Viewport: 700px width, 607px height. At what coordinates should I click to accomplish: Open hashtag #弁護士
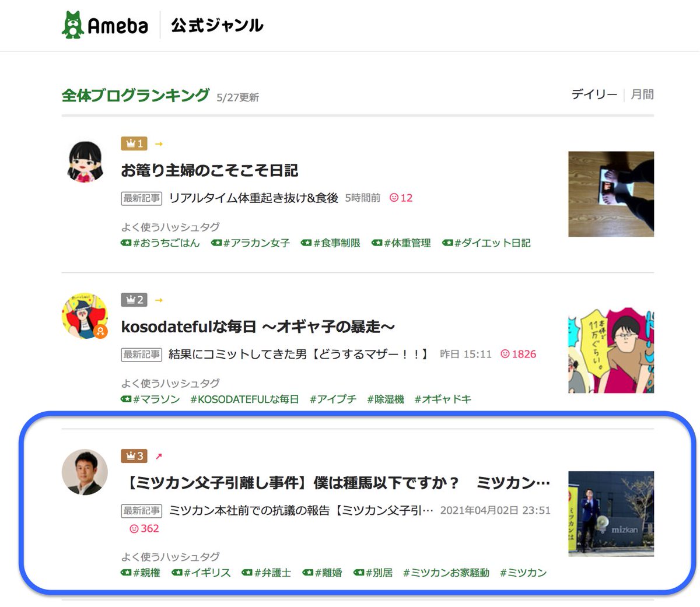tap(267, 573)
